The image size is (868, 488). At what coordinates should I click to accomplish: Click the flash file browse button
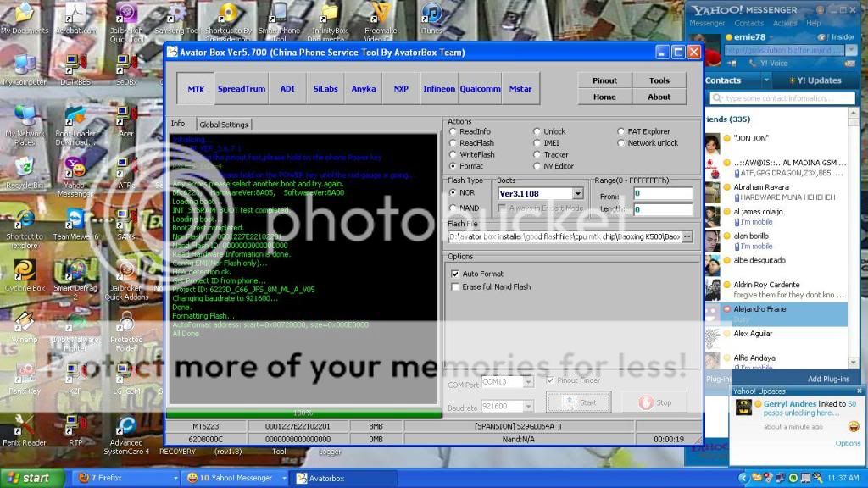pos(687,236)
